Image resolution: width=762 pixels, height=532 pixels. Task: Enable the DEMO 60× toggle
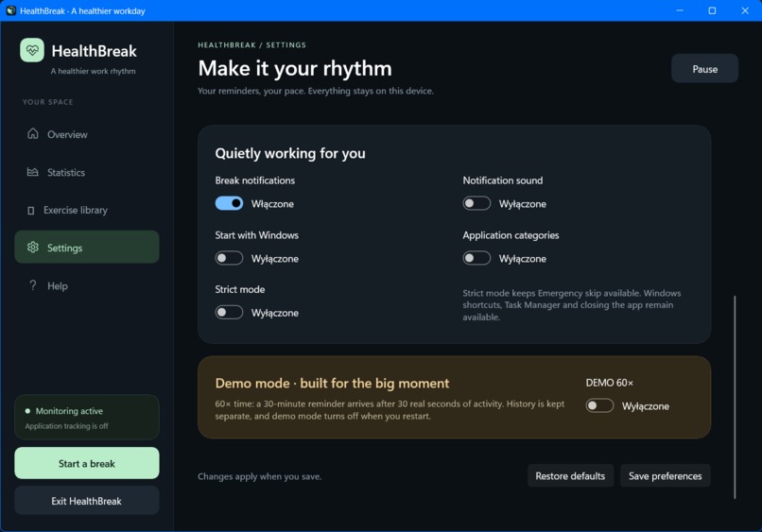click(x=599, y=405)
